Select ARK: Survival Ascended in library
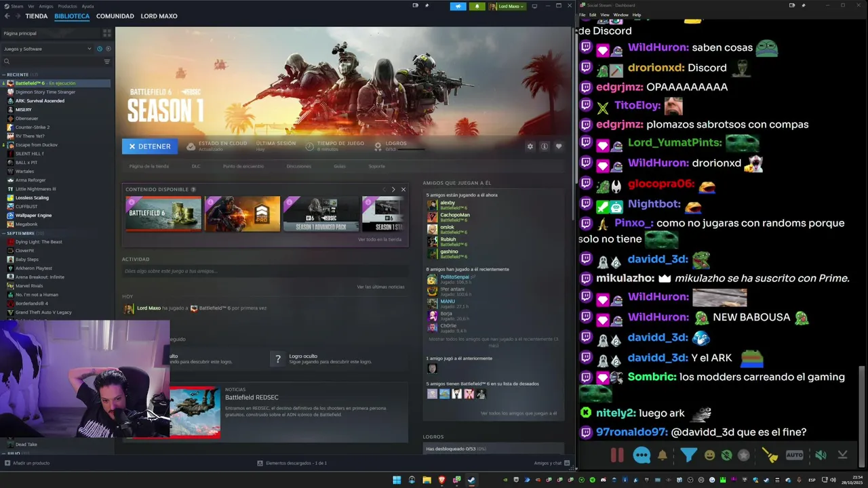 (x=40, y=101)
